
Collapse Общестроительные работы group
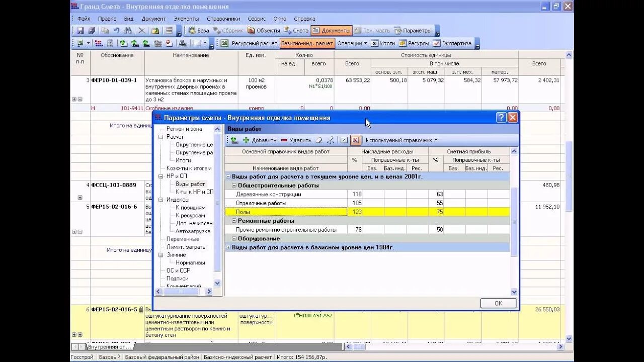point(234,186)
